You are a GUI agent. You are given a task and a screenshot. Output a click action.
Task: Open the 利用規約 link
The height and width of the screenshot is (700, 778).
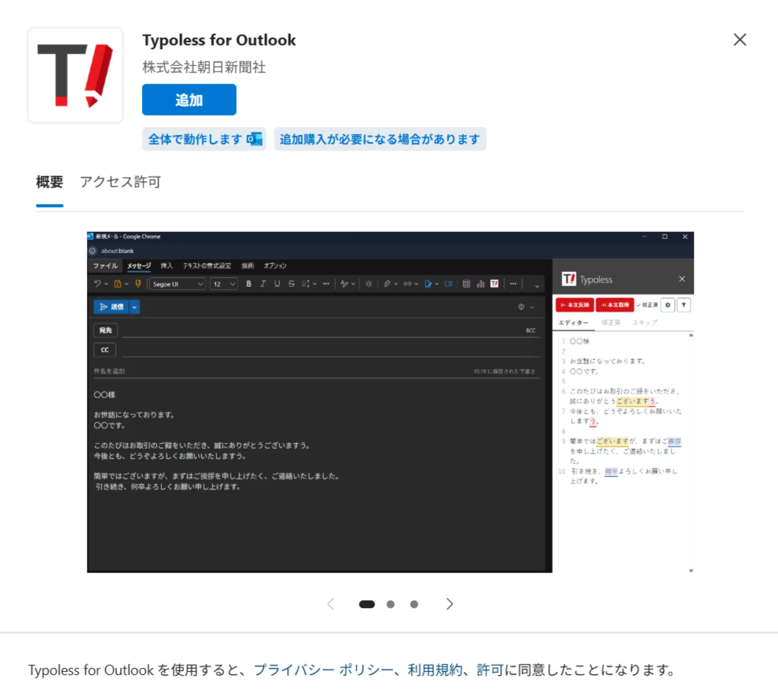tap(435, 670)
